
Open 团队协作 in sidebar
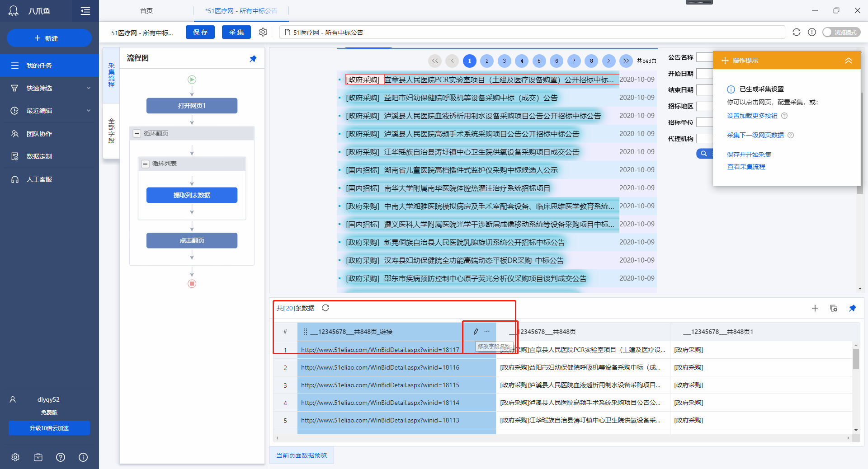[49, 134]
